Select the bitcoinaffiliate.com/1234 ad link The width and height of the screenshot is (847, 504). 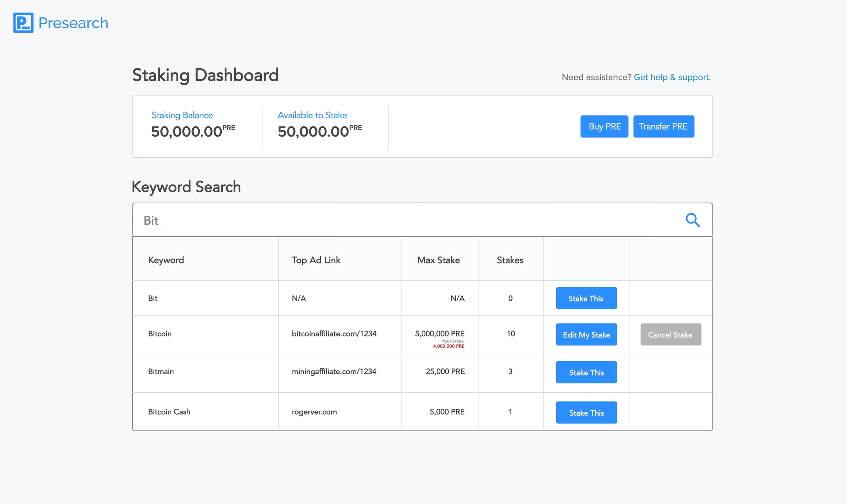[334, 334]
